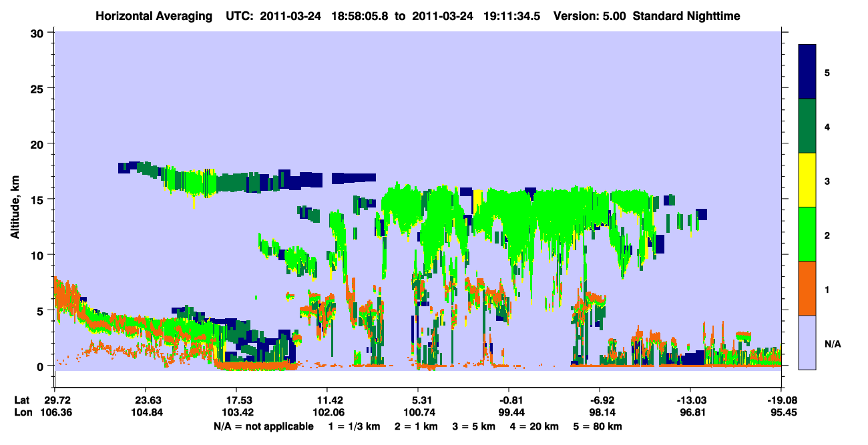Click the dark blue colorbar segment labeled 5
Image resolution: width=868 pixels, height=445 pixels.
(807, 72)
